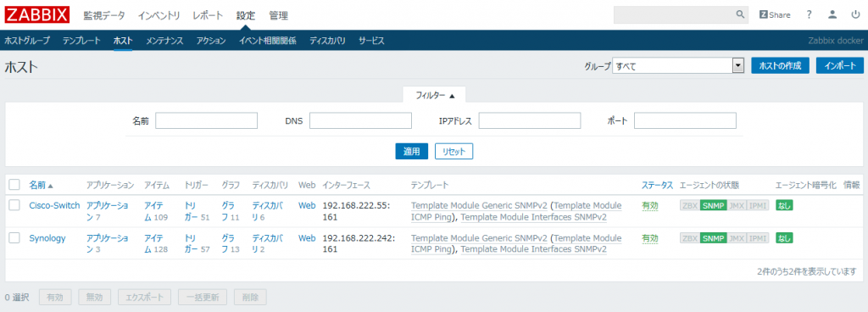Screen dimensions: 868x312
Task: Click the DNS filter field
Action: point(360,120)
